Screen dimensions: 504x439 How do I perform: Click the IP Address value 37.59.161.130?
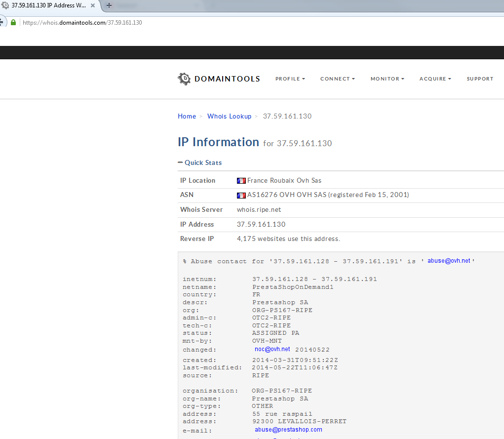click(261, 225)
